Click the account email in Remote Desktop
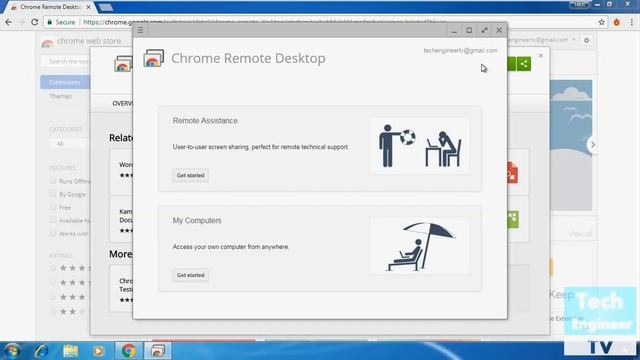This screenshot has height=360, width=640. click(460, 51)
